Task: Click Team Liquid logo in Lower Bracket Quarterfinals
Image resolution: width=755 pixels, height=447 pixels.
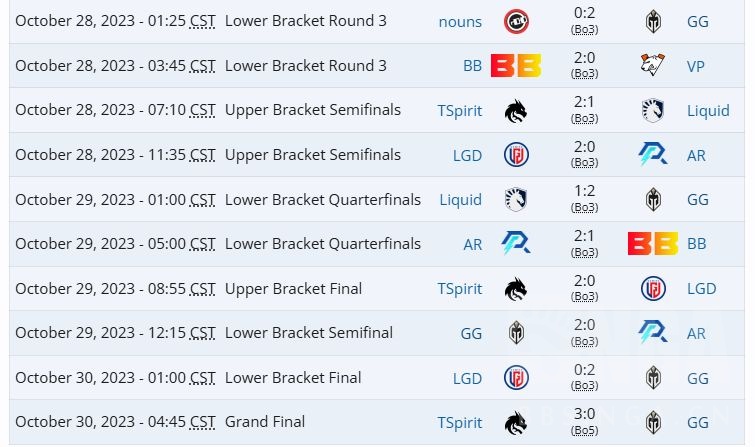Action: 516,199
